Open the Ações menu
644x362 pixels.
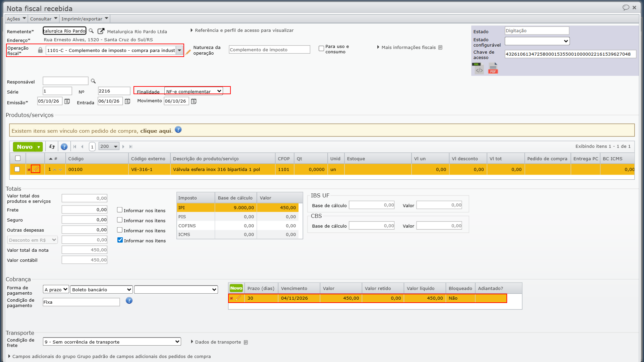coord(16,19)
